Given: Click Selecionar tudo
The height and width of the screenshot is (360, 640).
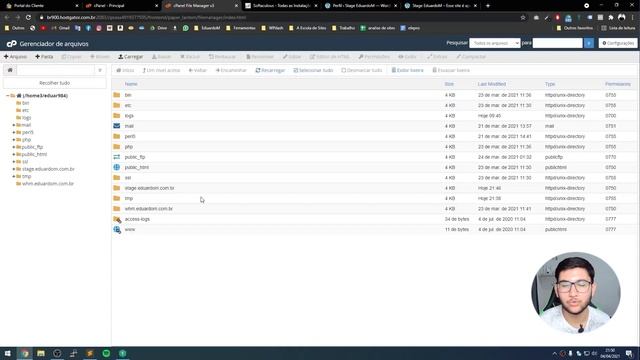Looking at the screenshot, I should (x=313, y=70).
